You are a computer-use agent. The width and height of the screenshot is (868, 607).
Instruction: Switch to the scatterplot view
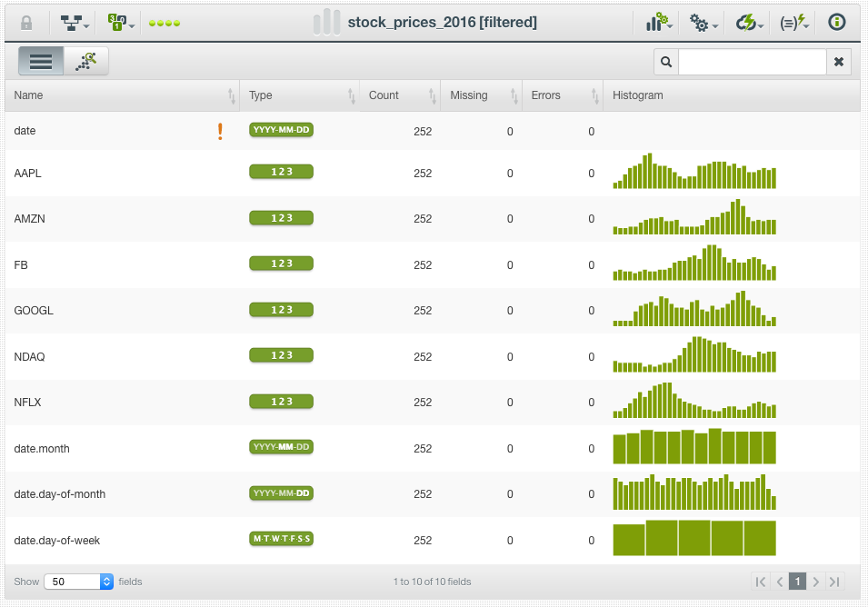click(x=86, y=61)
